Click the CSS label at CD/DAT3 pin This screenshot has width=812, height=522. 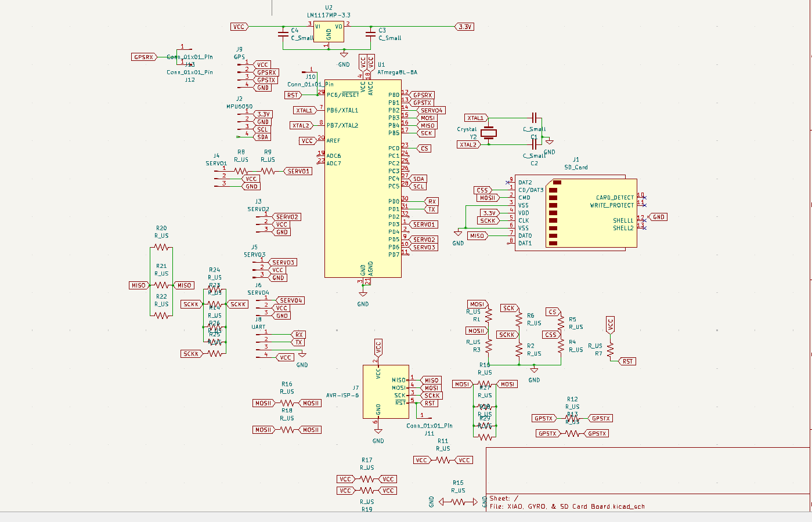pos(482,190)
